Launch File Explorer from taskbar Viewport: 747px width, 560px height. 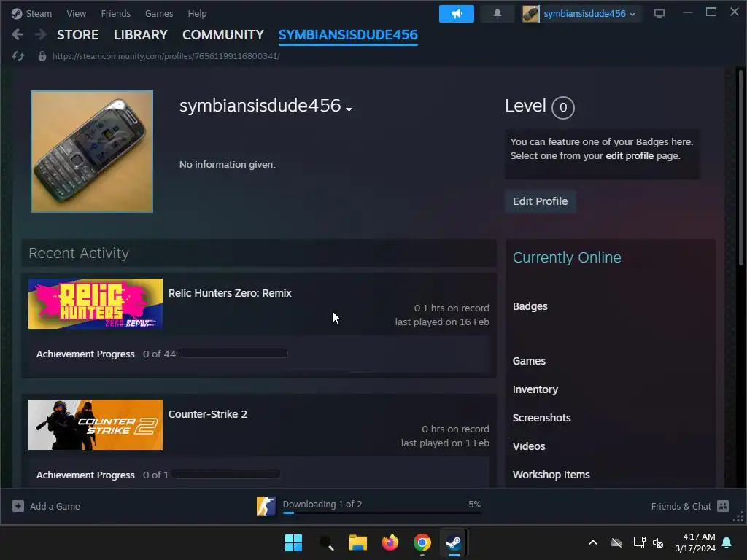click(x=357, y=542)
